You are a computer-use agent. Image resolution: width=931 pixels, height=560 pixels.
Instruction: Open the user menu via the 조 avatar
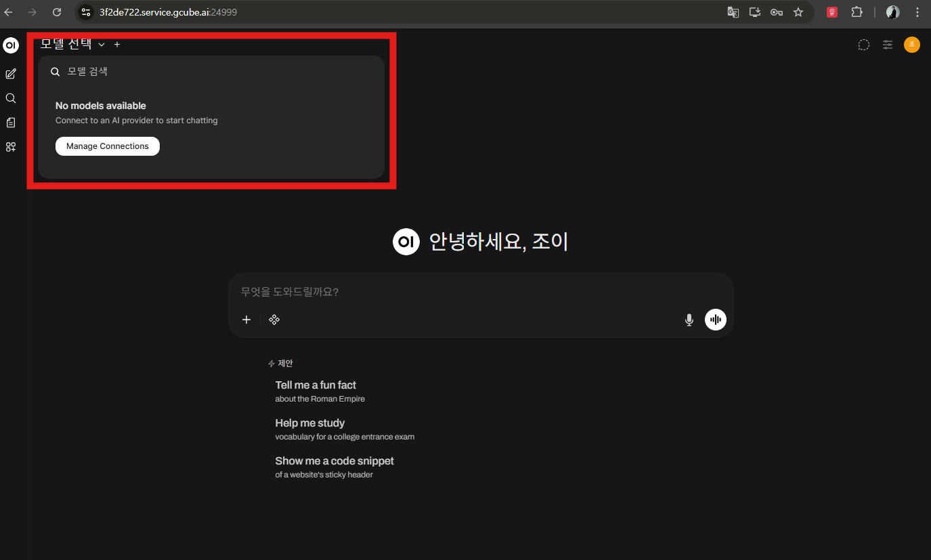pos(911,45)
